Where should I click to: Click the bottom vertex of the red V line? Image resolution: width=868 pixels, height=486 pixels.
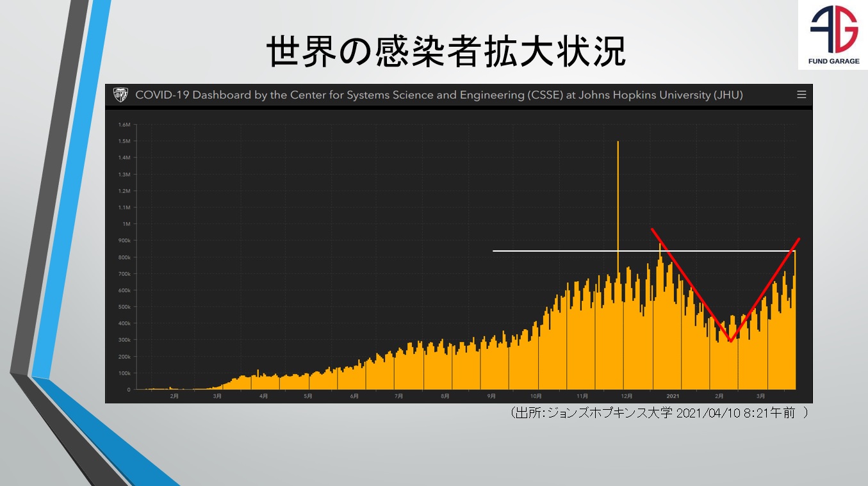730,341
